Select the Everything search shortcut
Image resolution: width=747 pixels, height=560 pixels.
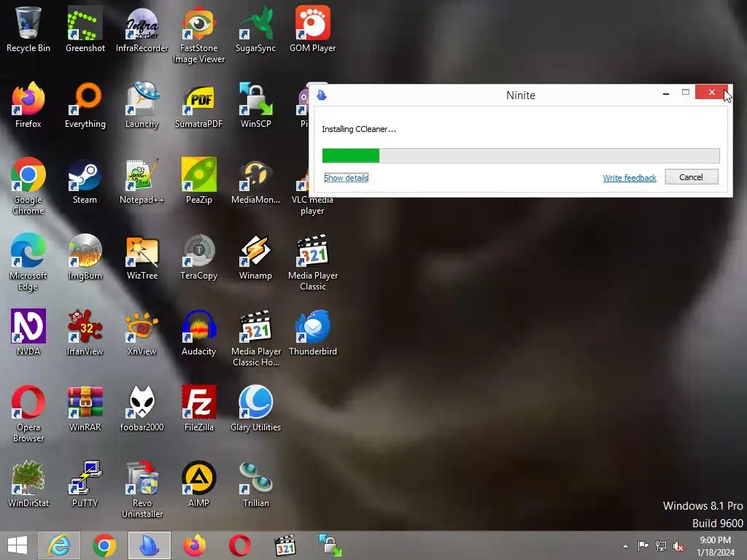[85, 105]
